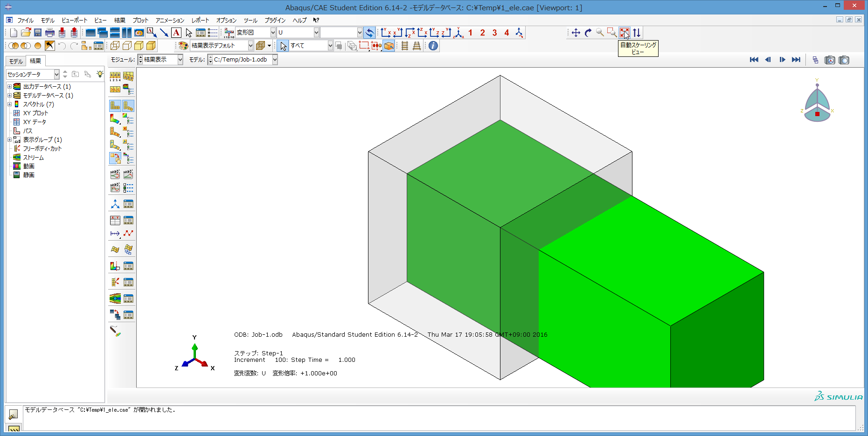Click the arrow annotation tool
Viewport: 868px width, 436px height.
pos(164,33)
